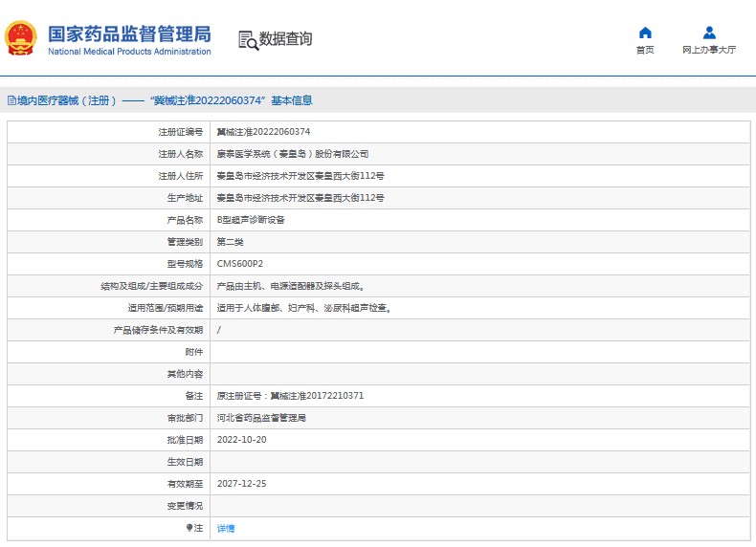This screenshot has width=756, height=547.
Task: Click the document icon in the breadcrumb
Action: coord(11,100)
